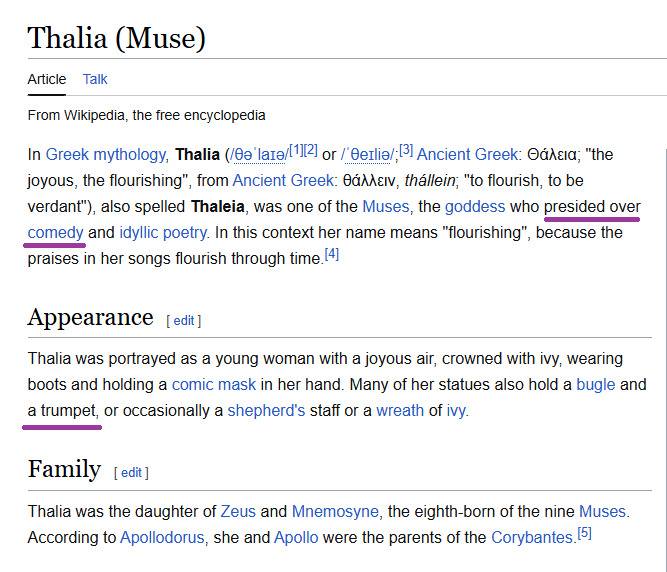Open the comedy link
667x572 pixels.
[x=56, y=232]
